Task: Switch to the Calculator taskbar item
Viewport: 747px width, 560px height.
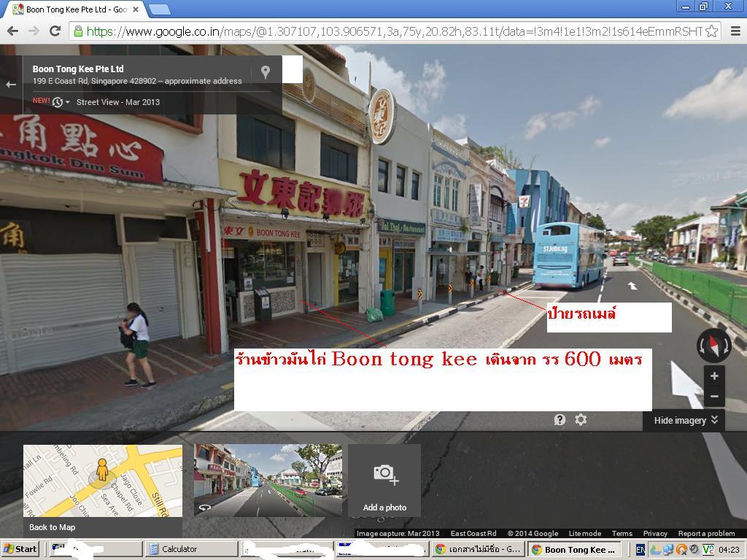Action: coord(192,549)
